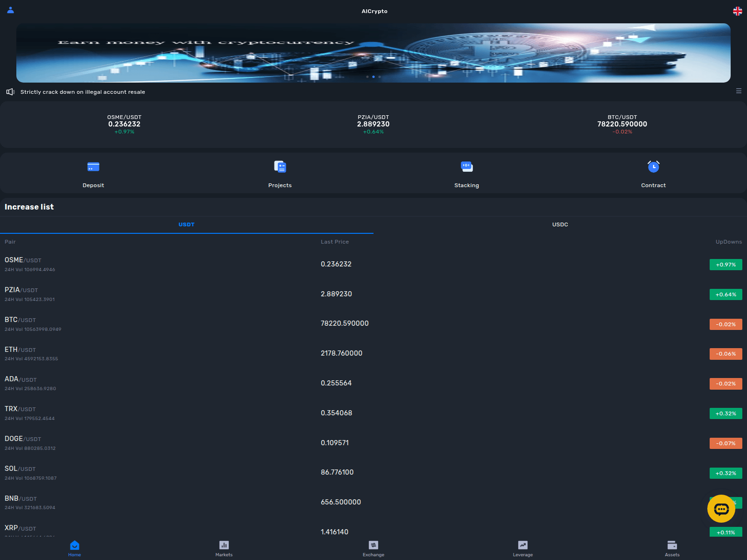747x560 pixels.
Task: Click the BTC -0.02% change badge
Action: click(726, 324)
